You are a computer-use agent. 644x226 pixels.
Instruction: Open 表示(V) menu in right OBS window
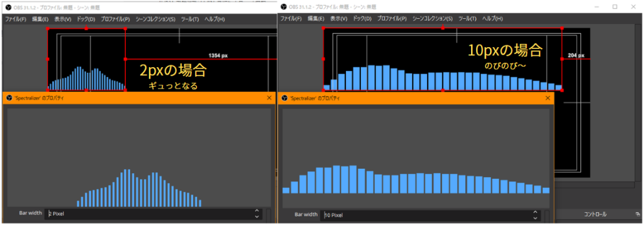pyautogui.click(x=339, y=19)
